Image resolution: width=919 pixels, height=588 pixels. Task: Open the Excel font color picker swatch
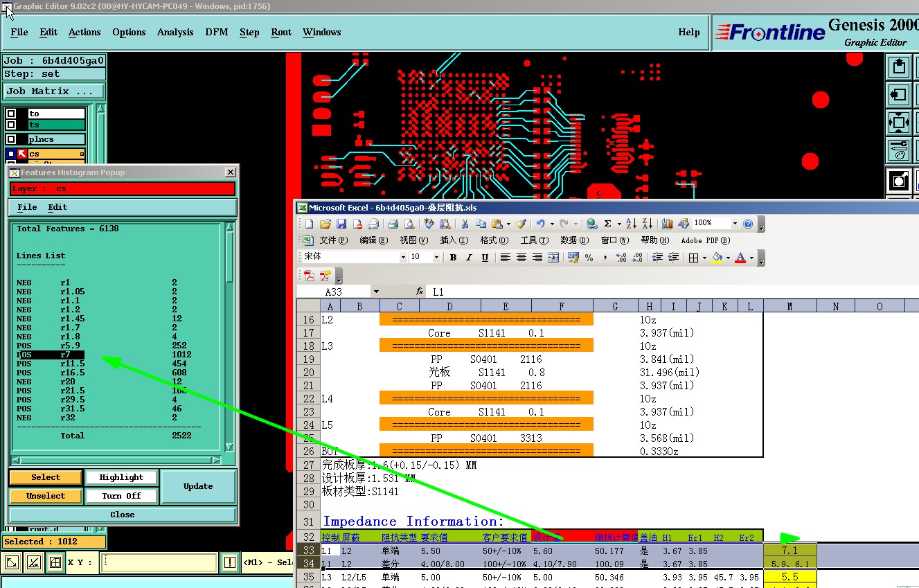[x=740, y=258]
